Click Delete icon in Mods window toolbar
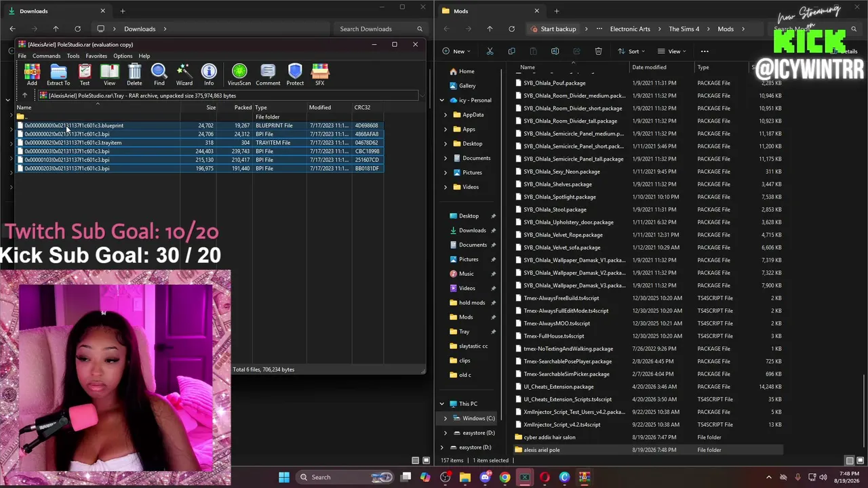 tap(598, 51)
